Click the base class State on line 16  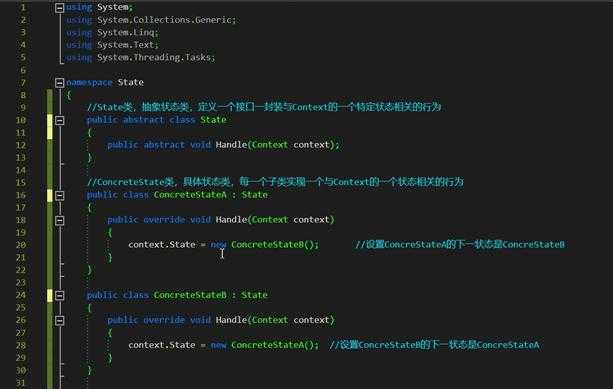pyautogui.click(x=255, y=195)
